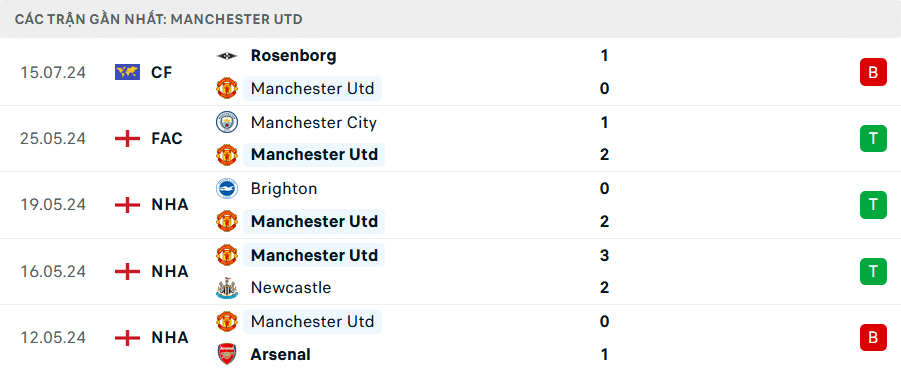This screenshot has height=369, width=901.
Task: Open the Rosenborg team link
Action: coord(294,56)
